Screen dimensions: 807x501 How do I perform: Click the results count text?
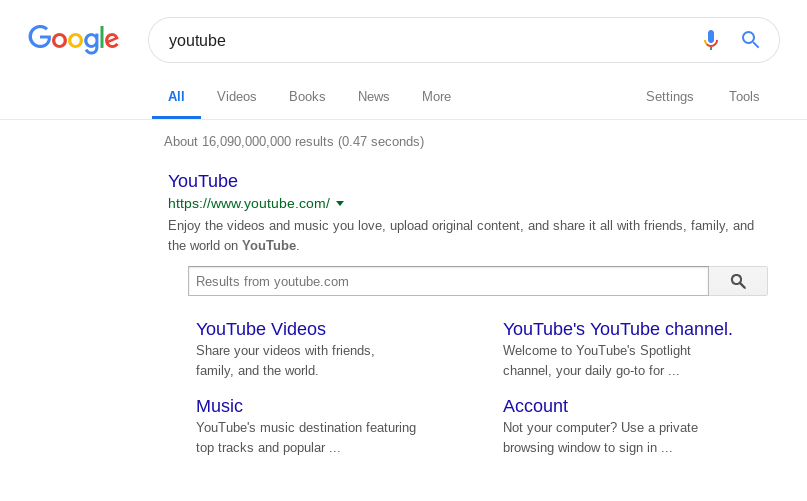coord(294,142)
